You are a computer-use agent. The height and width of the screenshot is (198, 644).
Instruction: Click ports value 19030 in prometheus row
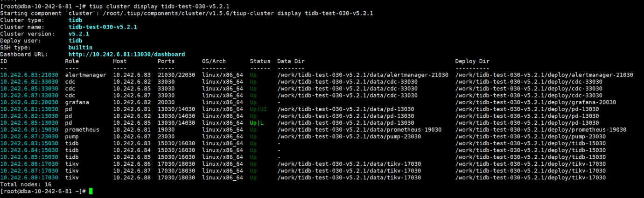[x=166, y=130]
